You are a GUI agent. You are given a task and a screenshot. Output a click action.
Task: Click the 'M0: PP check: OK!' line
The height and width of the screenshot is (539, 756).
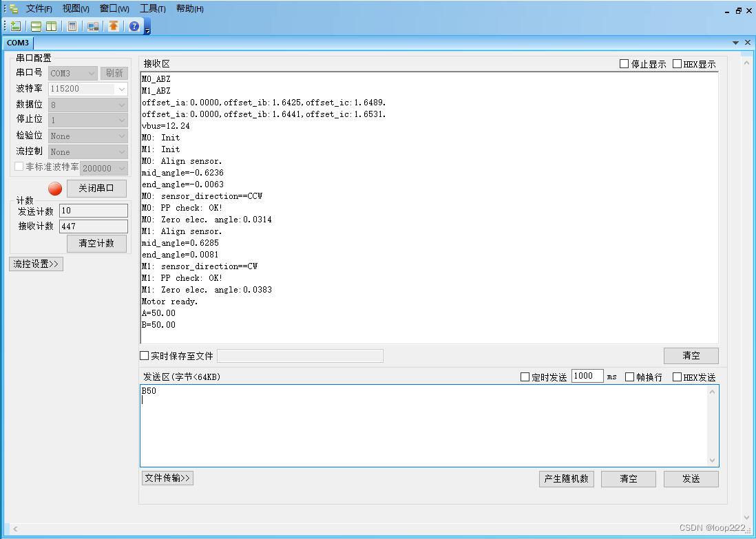pos(182,208)
